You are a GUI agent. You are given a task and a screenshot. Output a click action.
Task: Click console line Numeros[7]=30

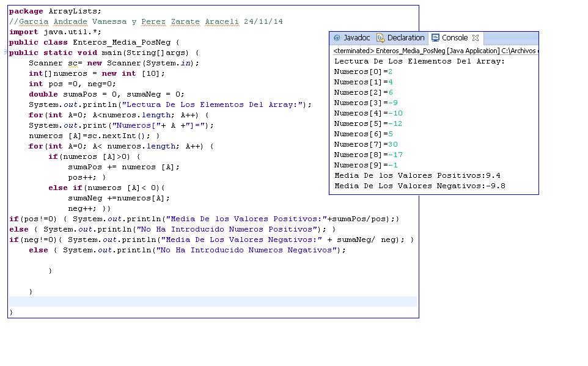point(366,144)
